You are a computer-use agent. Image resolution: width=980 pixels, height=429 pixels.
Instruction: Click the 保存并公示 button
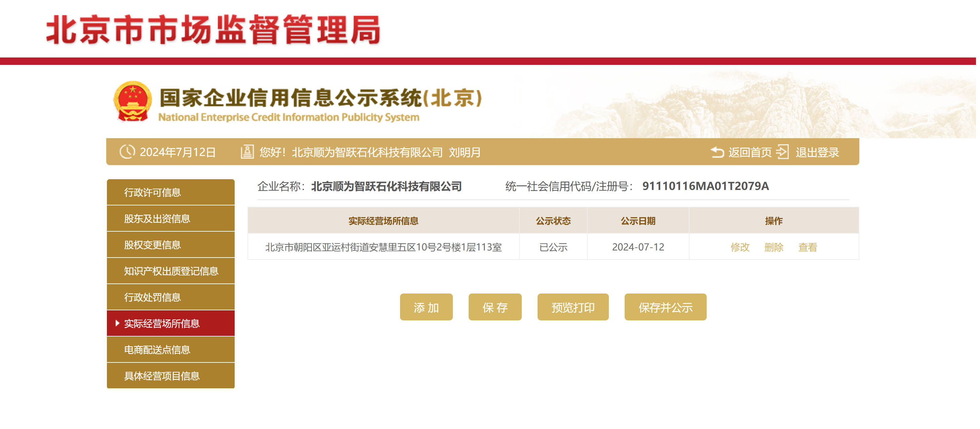[665, 307]
